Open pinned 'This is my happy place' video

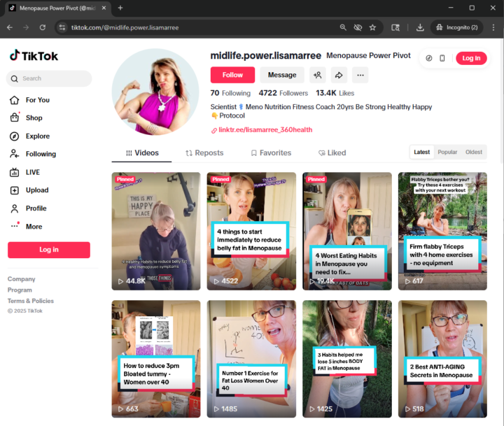pos(156,231)
